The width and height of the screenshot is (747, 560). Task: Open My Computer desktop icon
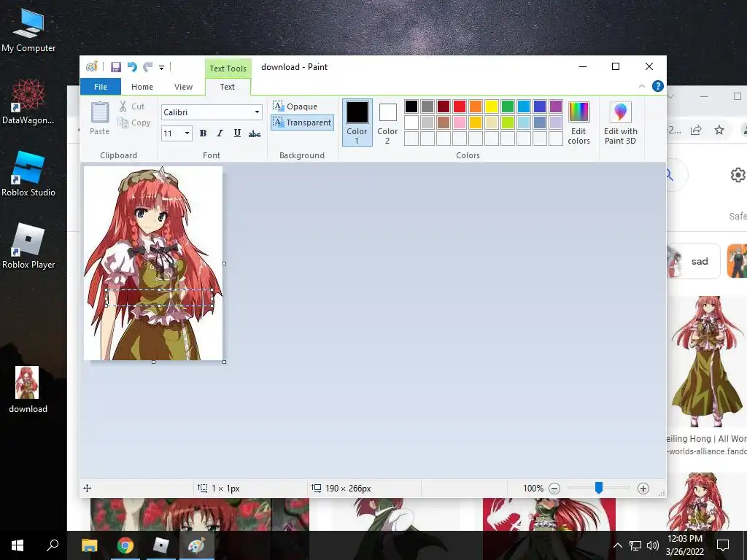tap(28, 30)
